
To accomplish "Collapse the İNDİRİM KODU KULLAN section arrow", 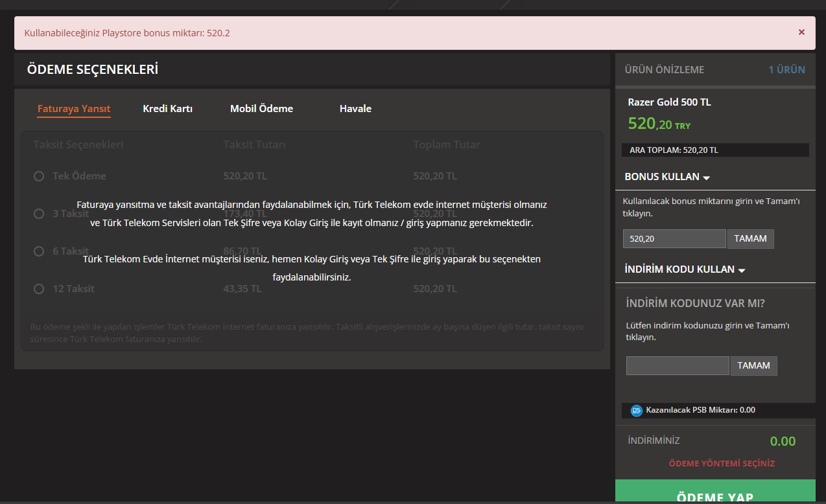I will pyautogui.click(x=742, y=270).
